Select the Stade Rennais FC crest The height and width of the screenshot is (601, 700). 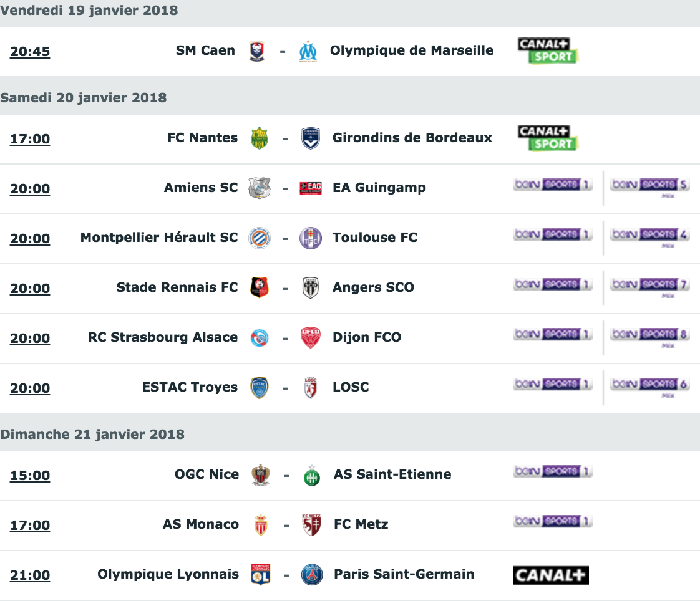point(260,288)
